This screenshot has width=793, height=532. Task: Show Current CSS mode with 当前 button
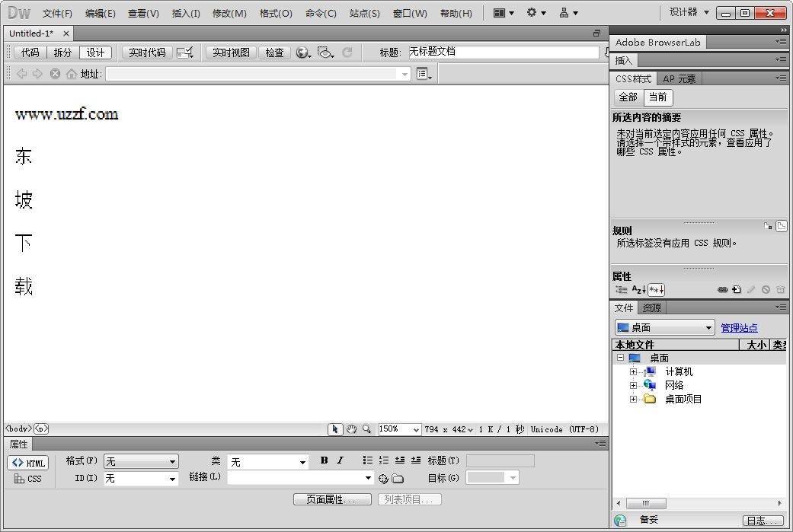click(658, 97)
